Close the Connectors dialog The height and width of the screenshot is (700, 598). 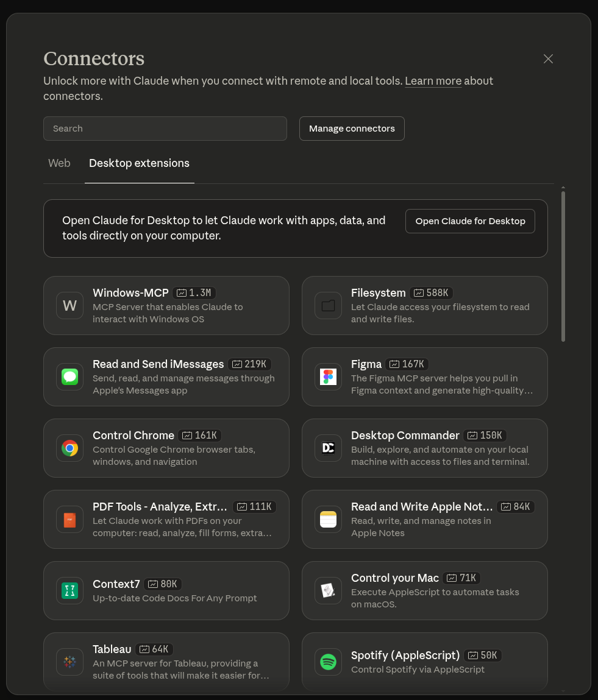point(548,58)
